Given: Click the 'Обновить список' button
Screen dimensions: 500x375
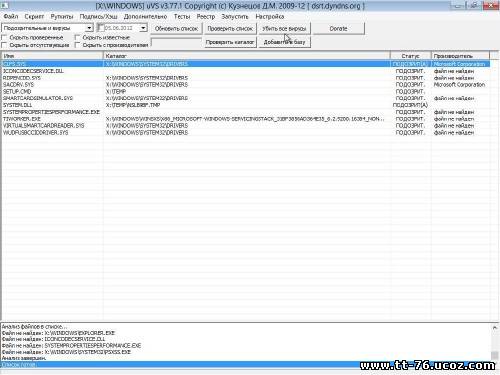Looking at the screenshot, I should tap(176, 29).
